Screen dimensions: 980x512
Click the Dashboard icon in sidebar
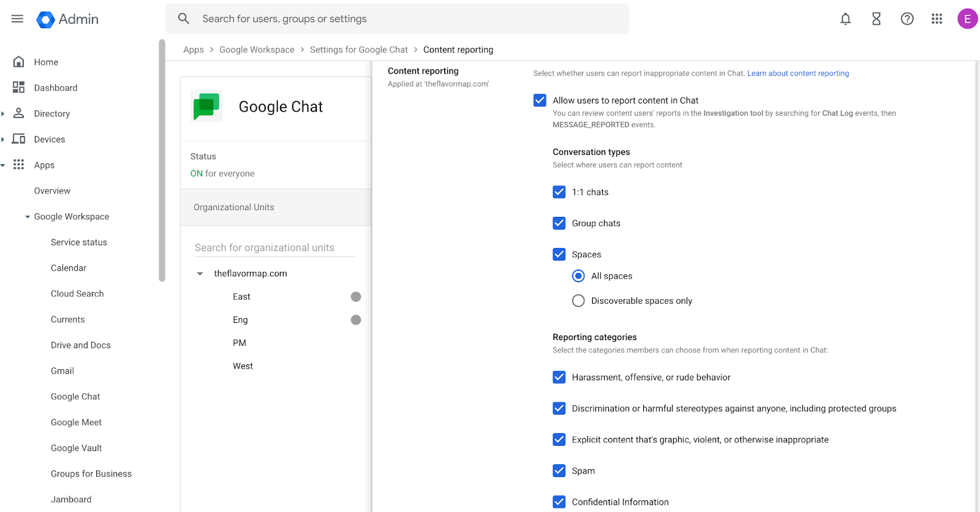[19, 88]
